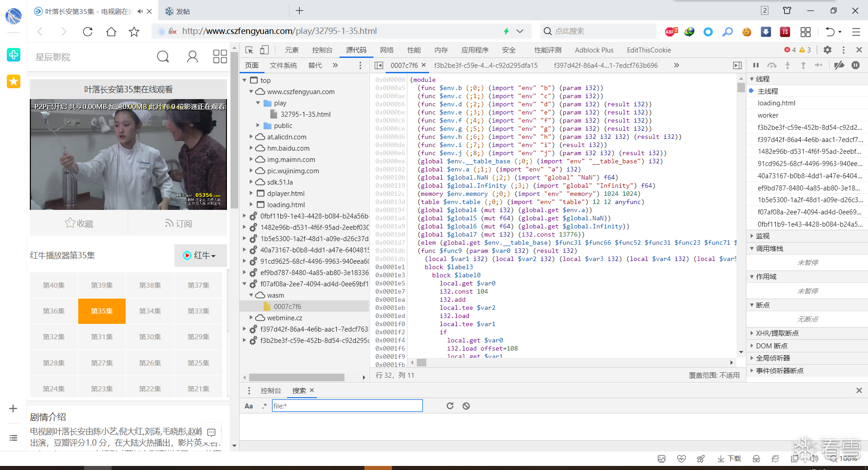
Task: Clear the search results
Action: pyautogui.click(x=466, y=406)
